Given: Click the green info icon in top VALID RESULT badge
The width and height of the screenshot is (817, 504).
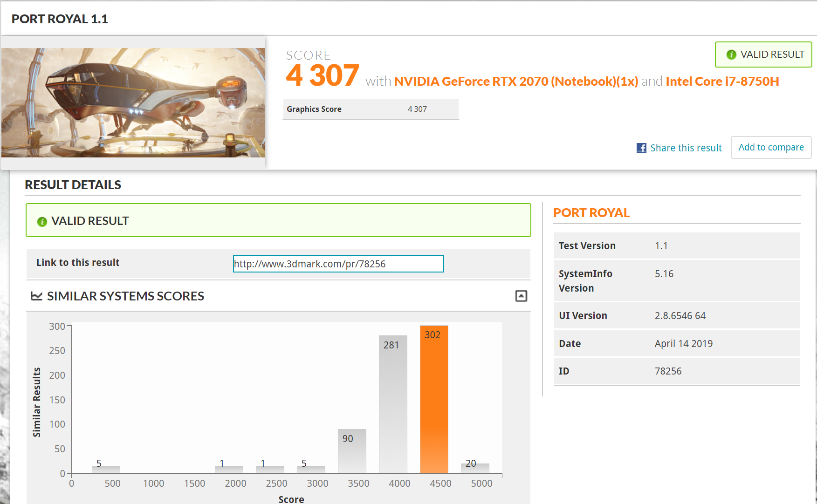Looking at the screenshot, I should click(x=731, y=54).
